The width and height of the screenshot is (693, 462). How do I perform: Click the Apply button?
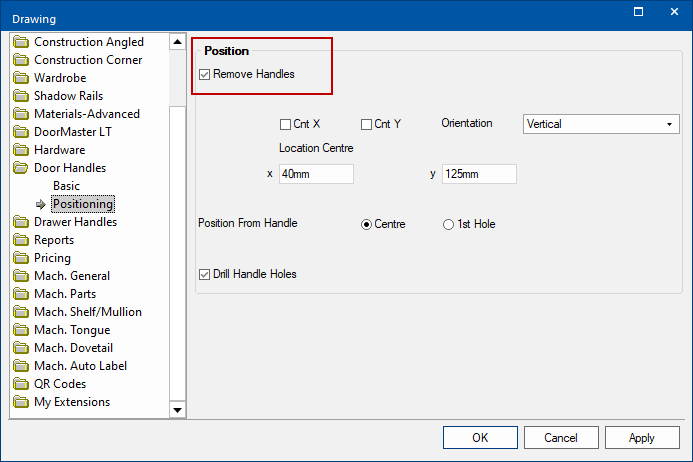(641, 438)
